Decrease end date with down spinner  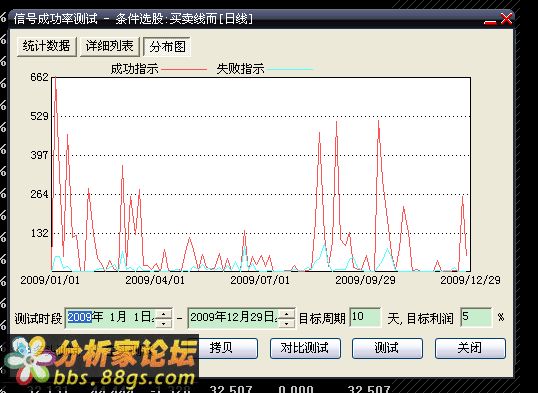(x=287, y=323)
